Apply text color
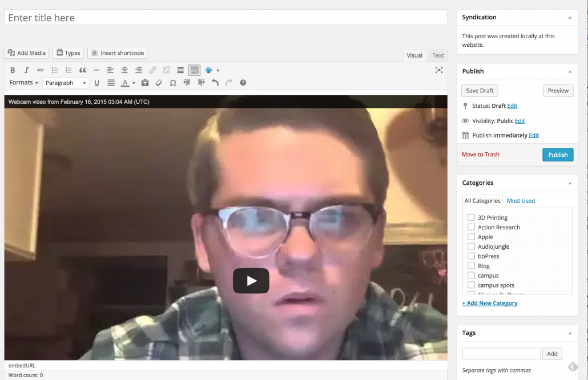 (125, 83)
